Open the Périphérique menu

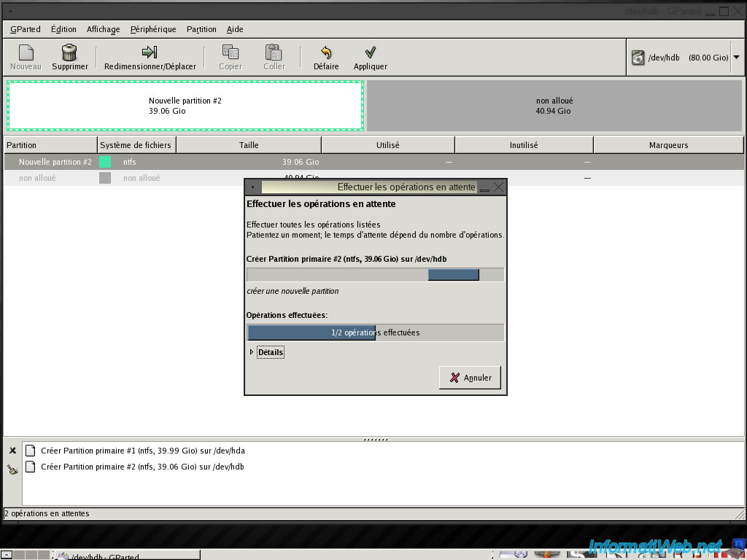(153, 29)
